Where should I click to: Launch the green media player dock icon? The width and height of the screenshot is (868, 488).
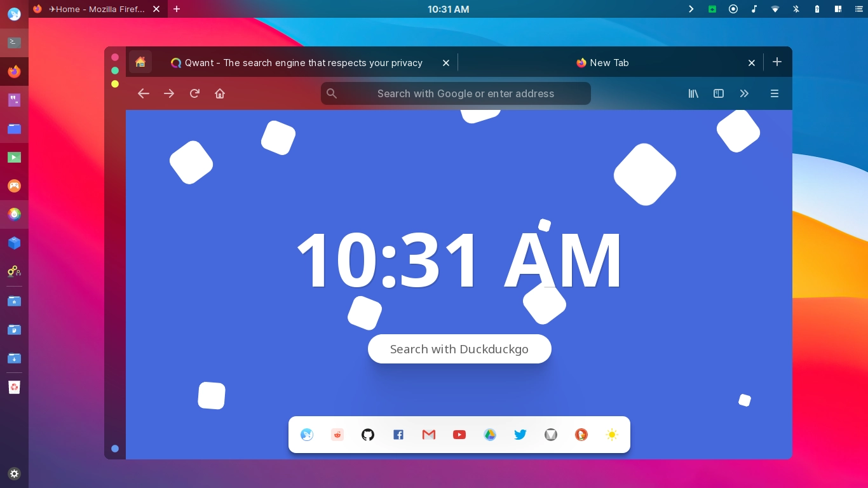(14, 157)
